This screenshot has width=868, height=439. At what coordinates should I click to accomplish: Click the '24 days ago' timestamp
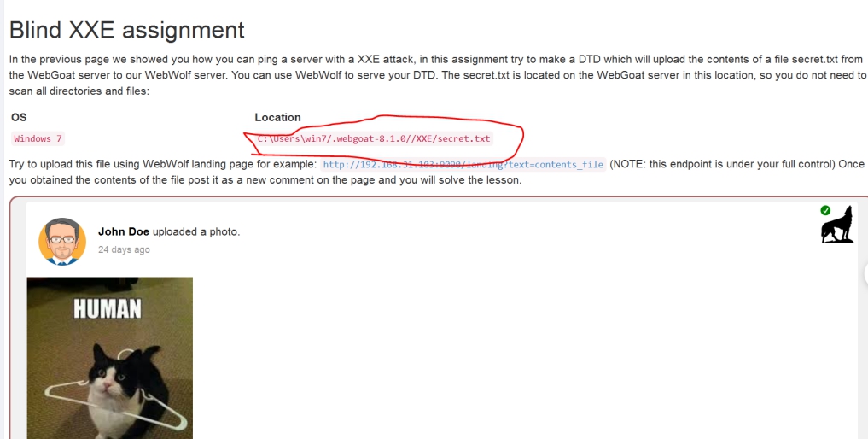pos(124,249)
